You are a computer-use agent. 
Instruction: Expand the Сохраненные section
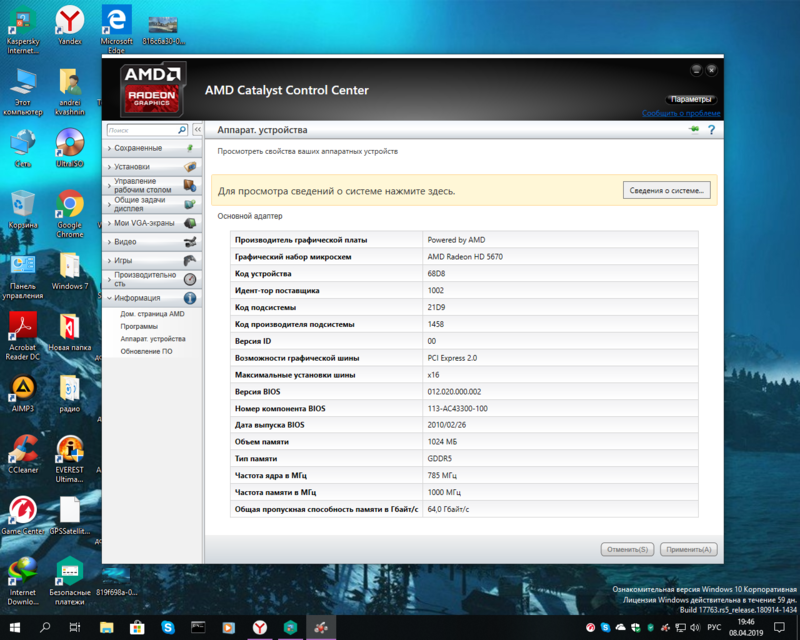click(x=138, y=148)
